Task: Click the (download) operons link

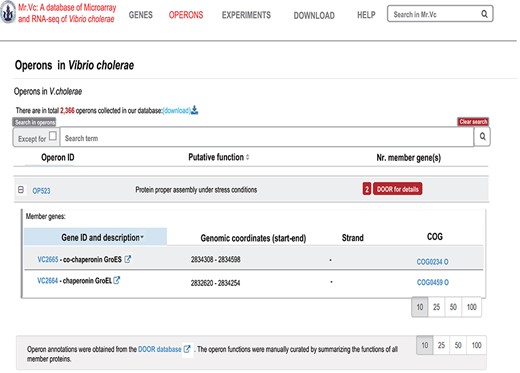Action: pos(176,110)
